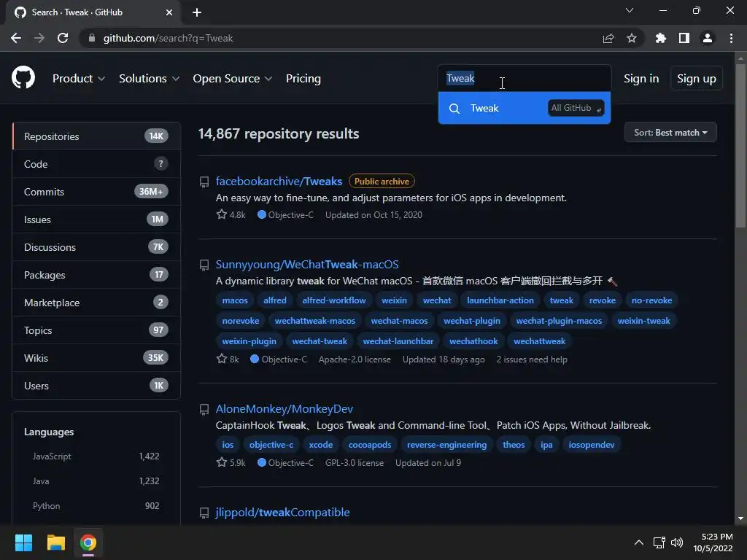Click the facebookarchive/Tweaks repository icon
The image size is (747, 560).
click(204, 182)
